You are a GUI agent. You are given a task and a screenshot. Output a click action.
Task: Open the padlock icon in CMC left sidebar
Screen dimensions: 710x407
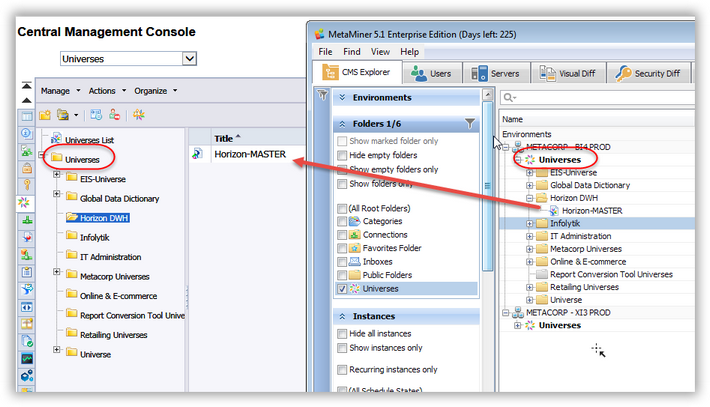pos(27,168)
